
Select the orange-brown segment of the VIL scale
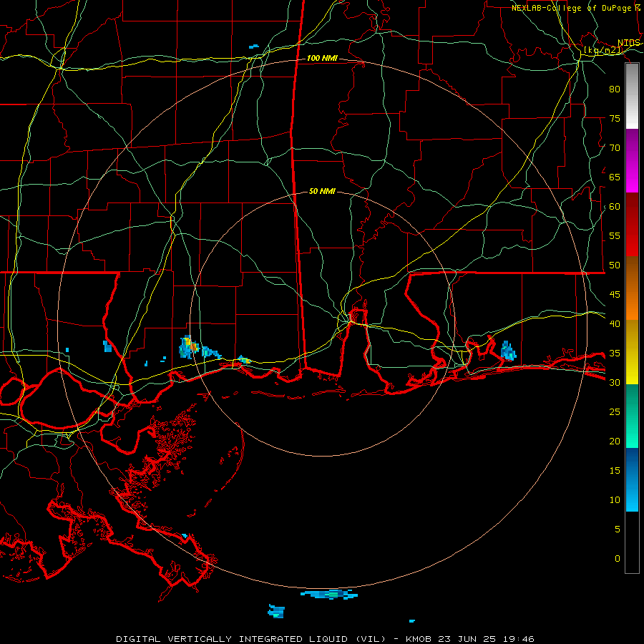click(632, 288)
